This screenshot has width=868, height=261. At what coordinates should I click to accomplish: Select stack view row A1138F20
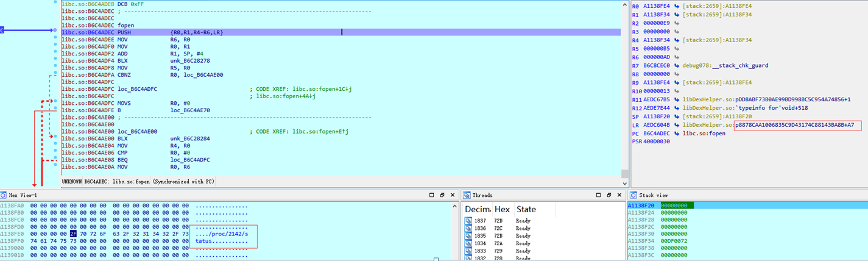tap(747, 206)
